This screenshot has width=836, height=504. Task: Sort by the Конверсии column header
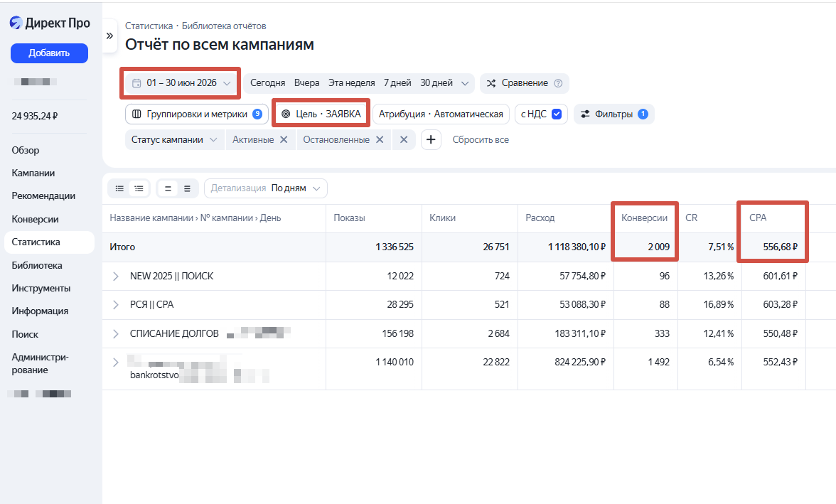point(644,218)
